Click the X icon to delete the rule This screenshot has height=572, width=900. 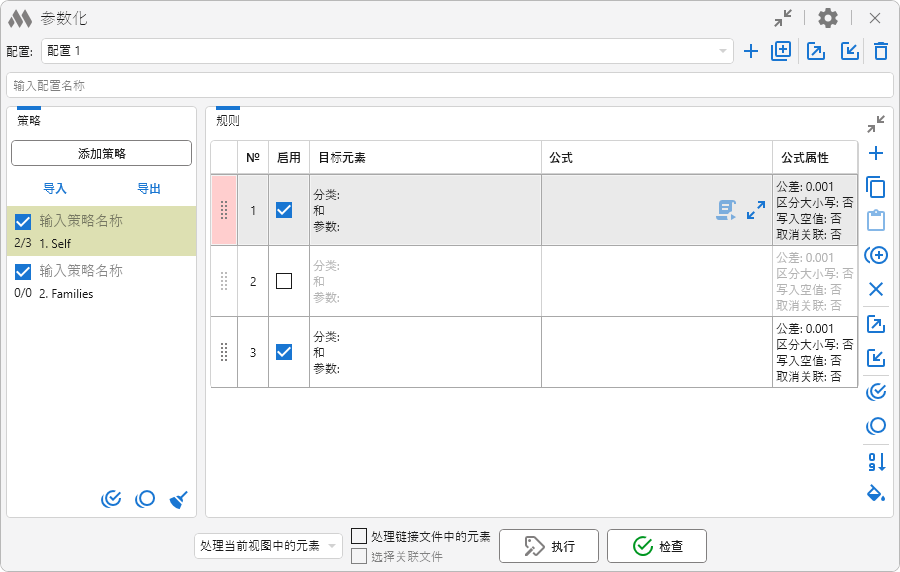pyautogui.click(x=876, y=289)
